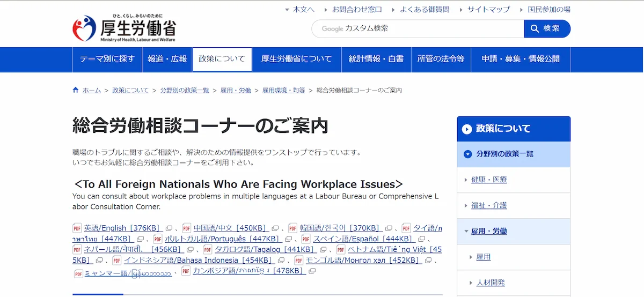The image size is (644, 297).
Task: Open 韓国語 [370KB] PDF link
Action: [x=340, y=228]
